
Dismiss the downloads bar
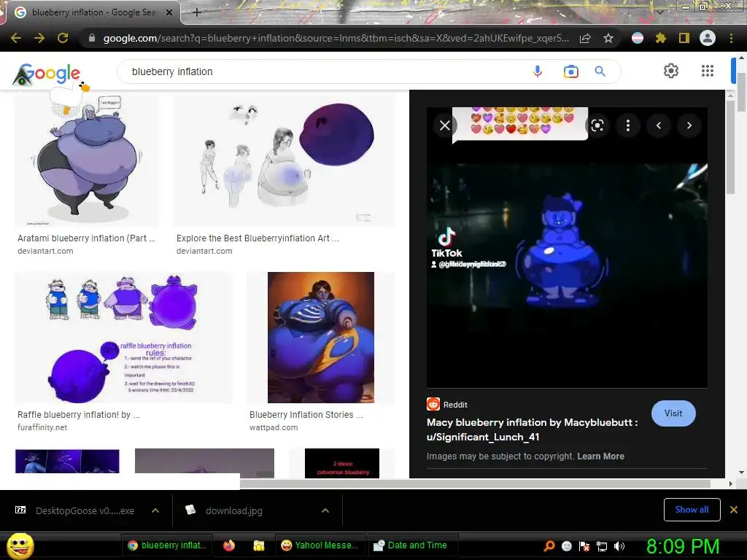[x=734, y=510]
